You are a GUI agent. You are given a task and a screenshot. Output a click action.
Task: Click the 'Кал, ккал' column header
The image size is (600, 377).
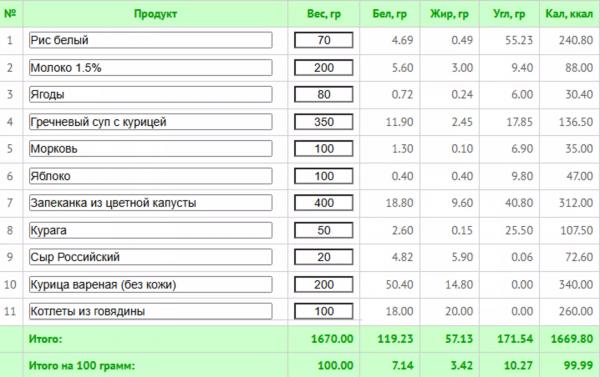[569, 14]
